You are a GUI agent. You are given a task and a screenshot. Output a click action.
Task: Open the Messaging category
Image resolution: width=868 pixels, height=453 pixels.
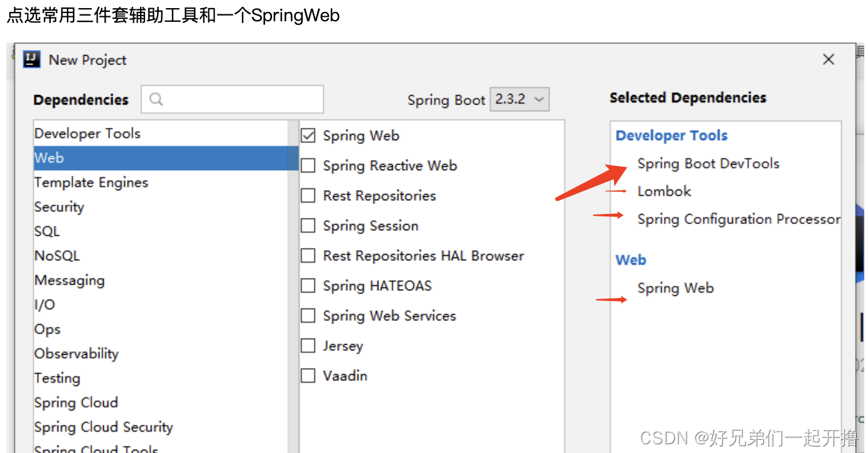pos(161,280)
